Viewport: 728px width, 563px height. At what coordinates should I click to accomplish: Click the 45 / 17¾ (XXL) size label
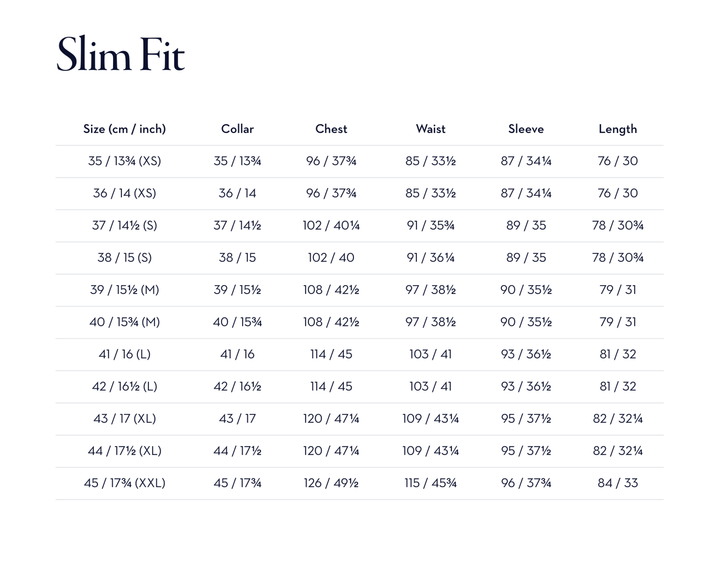click(124, 483)
